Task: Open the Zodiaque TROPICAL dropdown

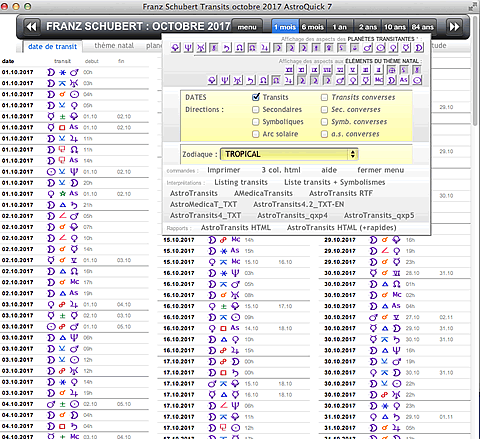Action: 289,154
